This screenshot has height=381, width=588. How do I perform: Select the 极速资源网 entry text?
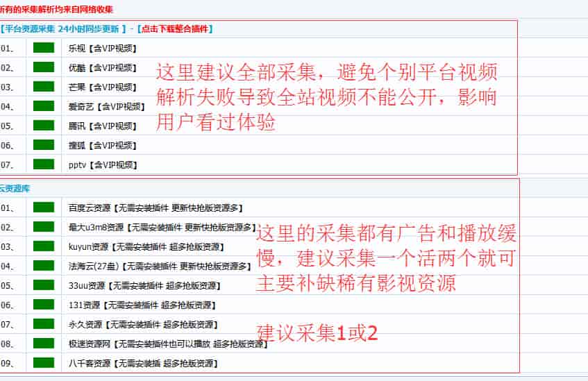click(x=168, y=344)
